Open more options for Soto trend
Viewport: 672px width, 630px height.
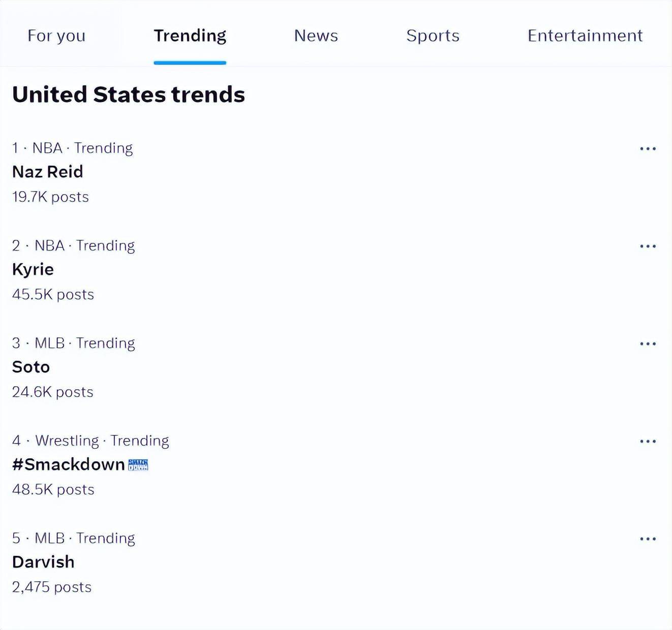[648, 344]
